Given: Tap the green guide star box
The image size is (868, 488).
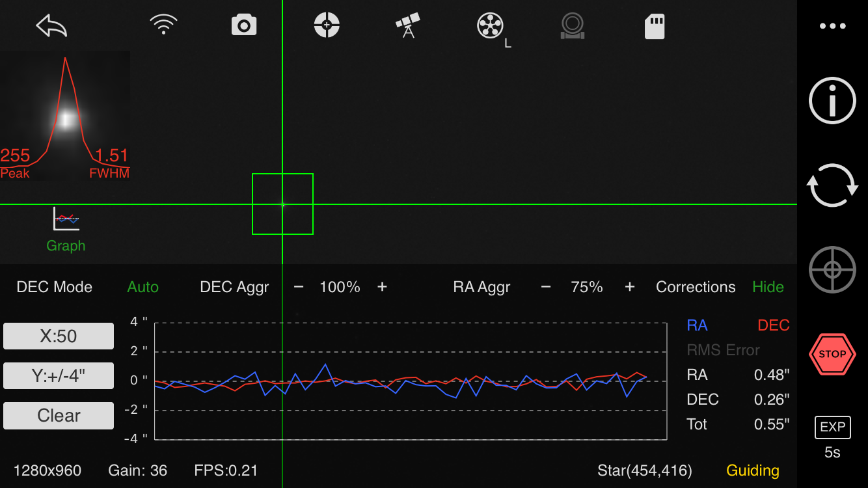Looking at the screenshot, I should (282, 204).
